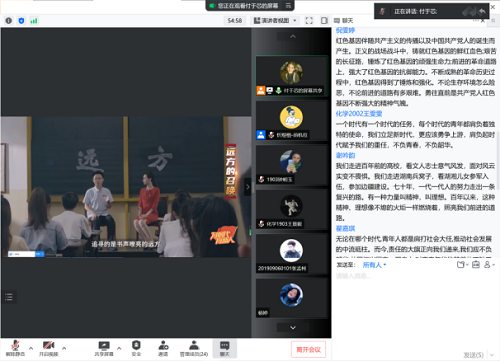Open meeting info icon in the top-left
This screenshot has height=361, width=500.
(x=9, y=21)
